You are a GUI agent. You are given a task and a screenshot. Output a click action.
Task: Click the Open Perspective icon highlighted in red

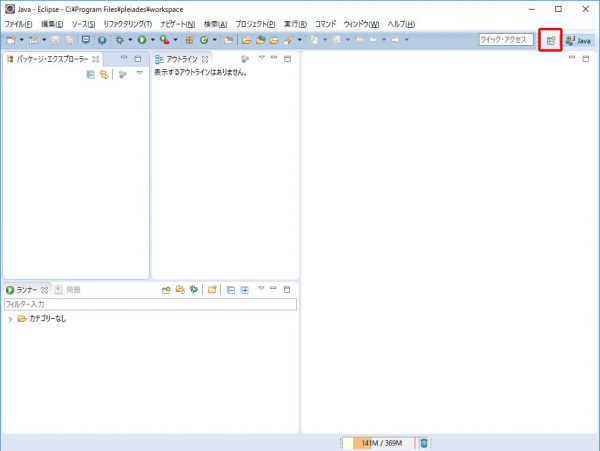pos(550,40)
